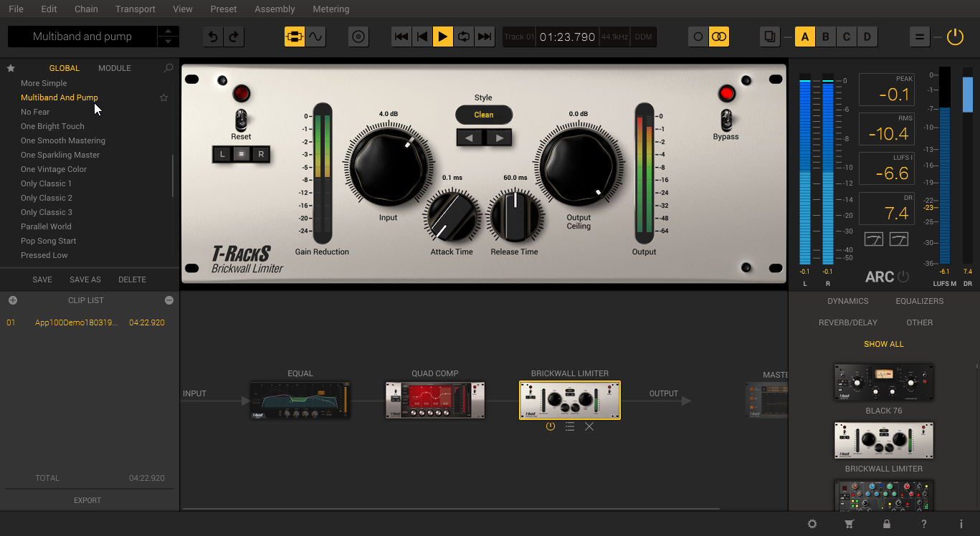
Task: Open the File menu
Action: click(x=16, y=9)
